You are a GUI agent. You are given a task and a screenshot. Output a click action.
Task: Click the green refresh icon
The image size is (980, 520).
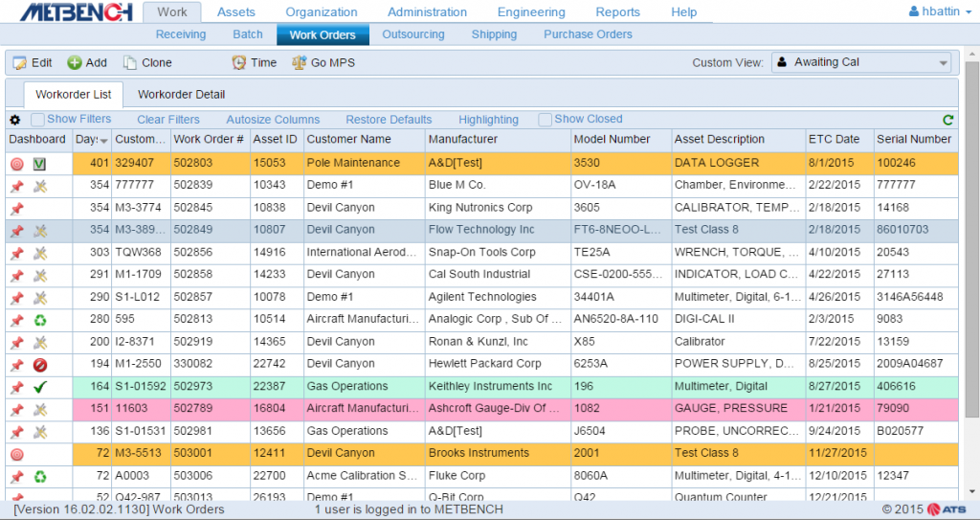pos(948,120)
